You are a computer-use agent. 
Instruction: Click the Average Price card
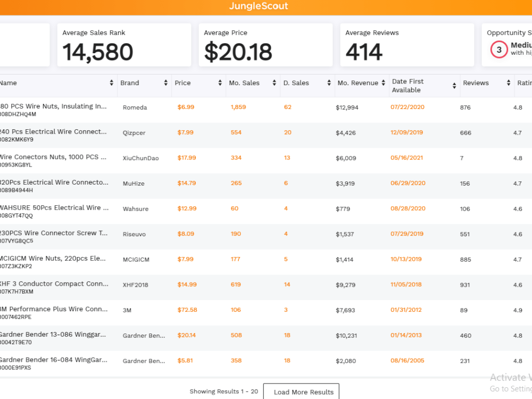265,45
